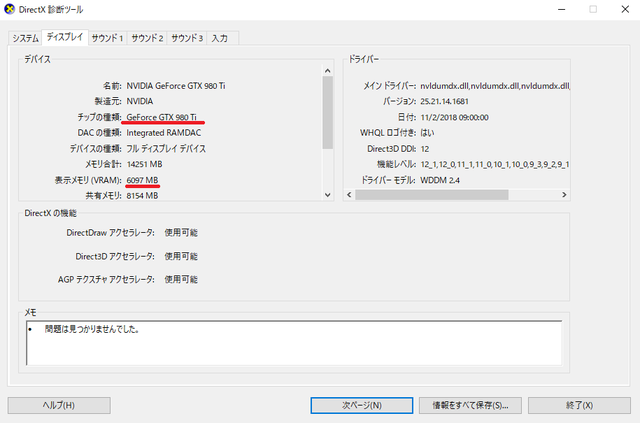Image resolution: width=640 pixels, height=423 pixels.
Task: Click shared memory value 8154 MB
Action: pyautogui.click(x=142, y=196)
